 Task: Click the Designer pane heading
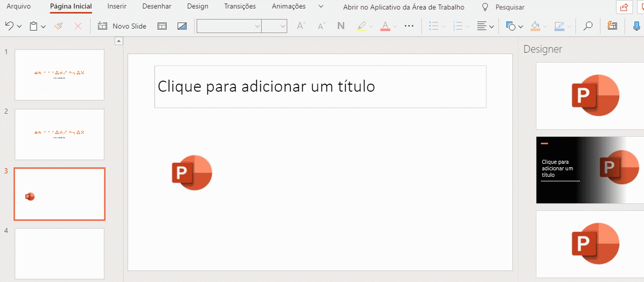click(x=542, y=49)
